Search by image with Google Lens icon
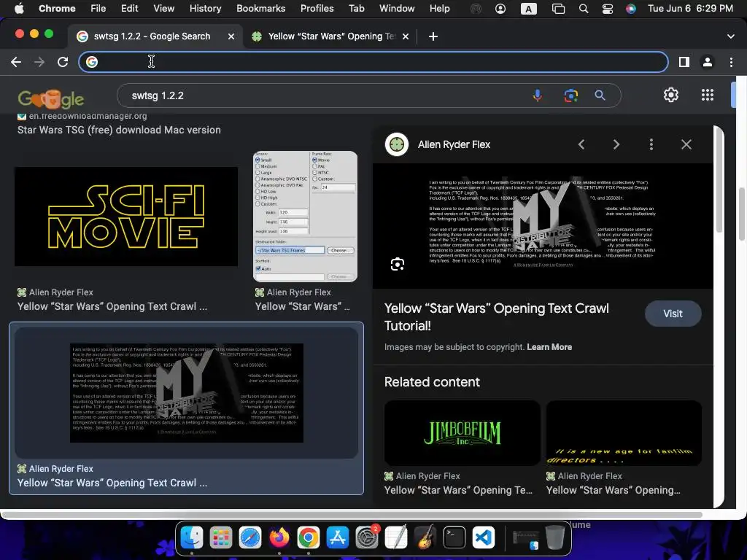Image resolution: width=747 pixels, height=560 pixels. pos(570,96)
